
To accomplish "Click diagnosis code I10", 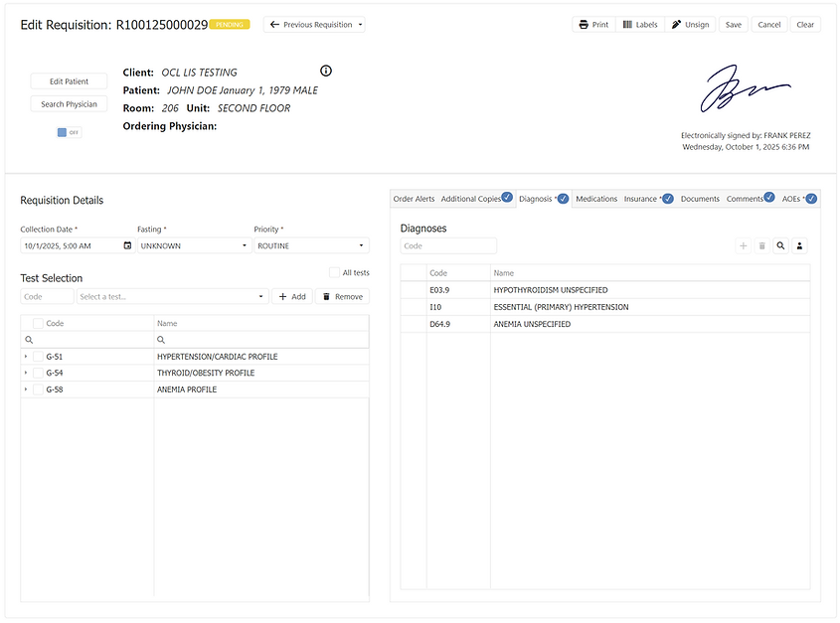I will [435, 307].
